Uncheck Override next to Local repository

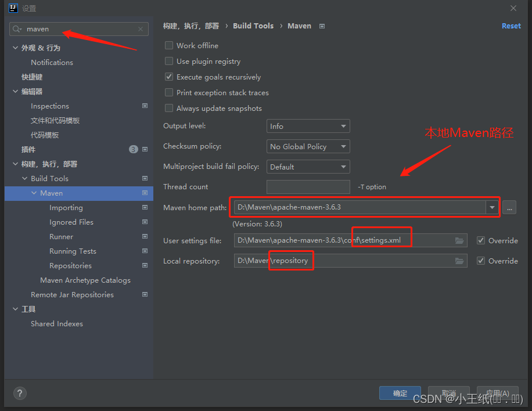coord(481,260)
